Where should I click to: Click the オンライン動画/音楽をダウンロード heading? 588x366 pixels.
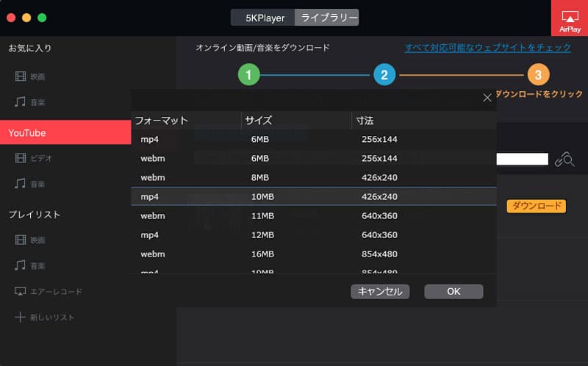click(262, 48)
